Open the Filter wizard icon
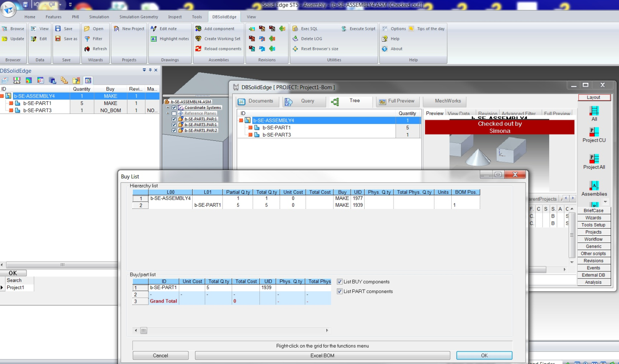619x364 pixels. pos(87,39)
